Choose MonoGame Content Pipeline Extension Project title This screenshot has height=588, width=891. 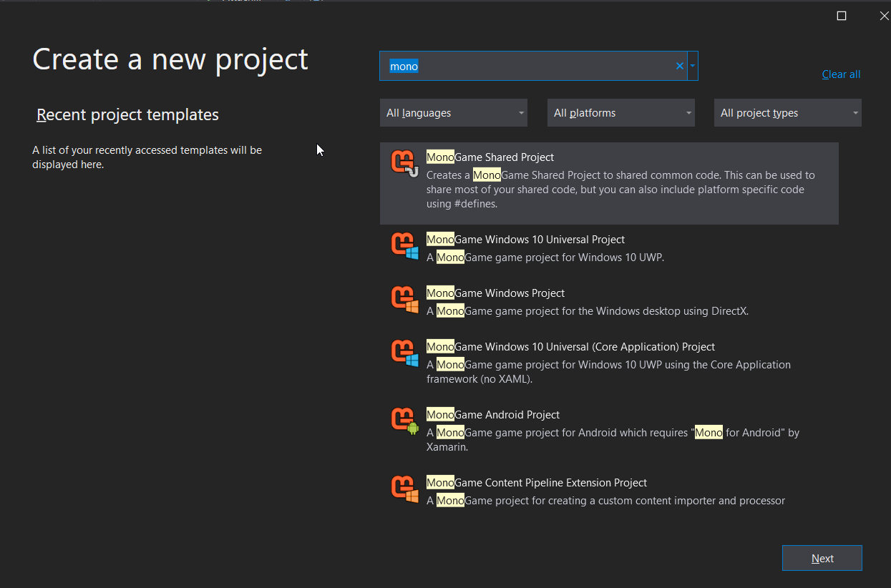pos(536,483)
